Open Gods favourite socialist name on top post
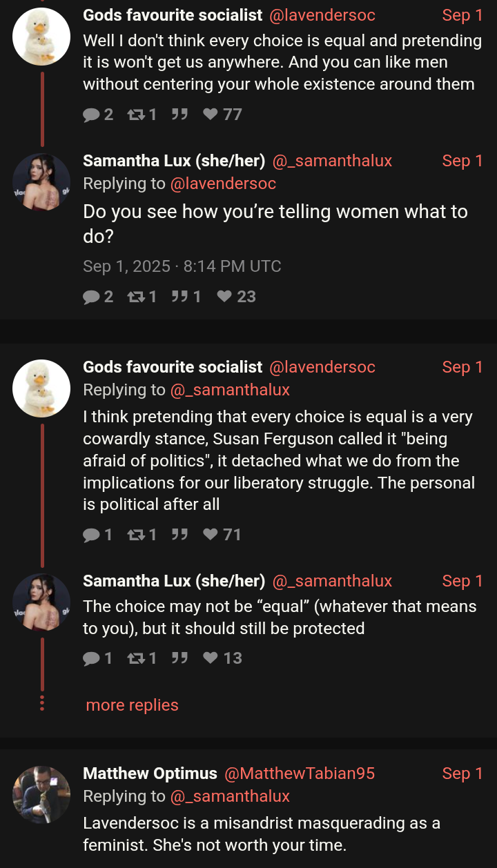The image size is (497, 868). tap(173, 15)
